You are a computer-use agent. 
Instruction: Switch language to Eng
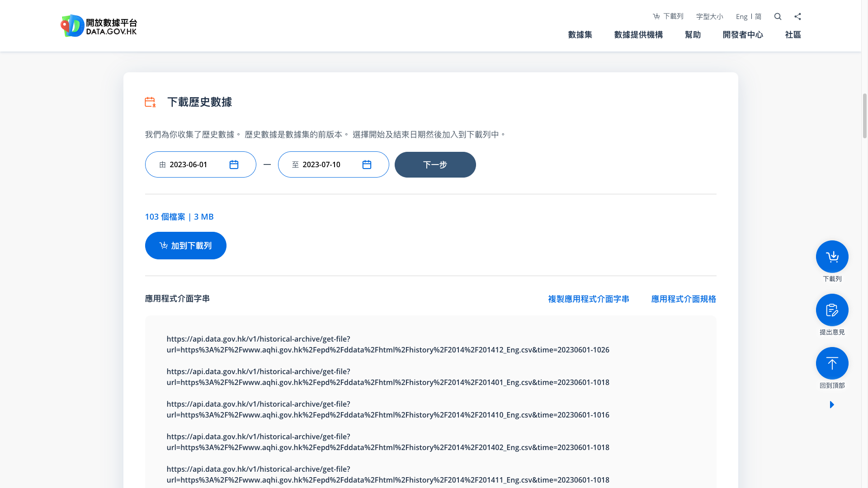click(741, 16)
